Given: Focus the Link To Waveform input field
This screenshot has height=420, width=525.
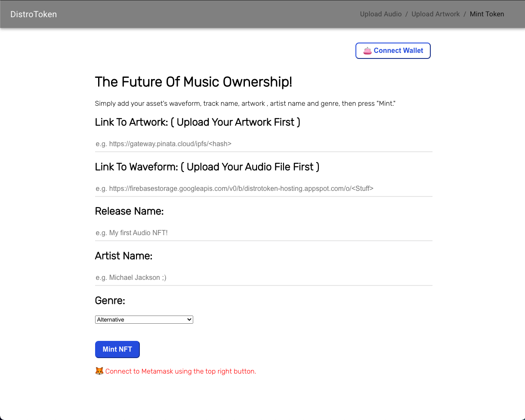Looking at the screenshot, I should pyautogui.click(x=263, y=188).
